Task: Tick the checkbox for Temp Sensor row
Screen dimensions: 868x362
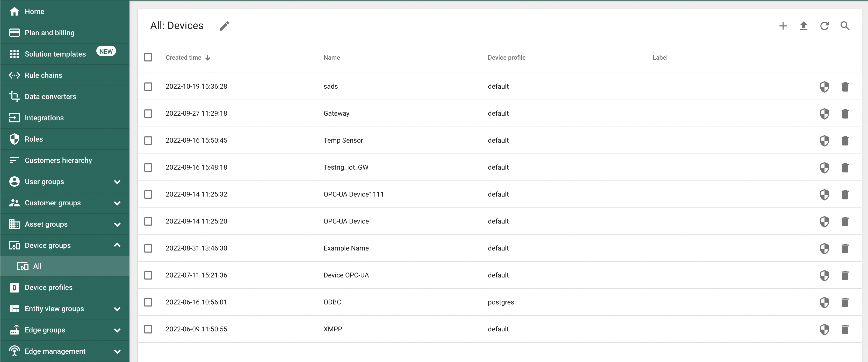Action: (148, 141)
